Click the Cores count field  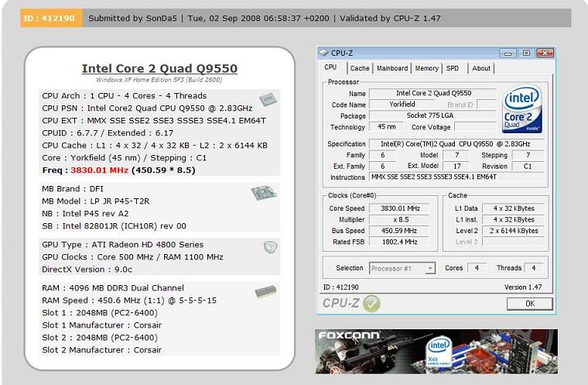click(x=477, y=268)
